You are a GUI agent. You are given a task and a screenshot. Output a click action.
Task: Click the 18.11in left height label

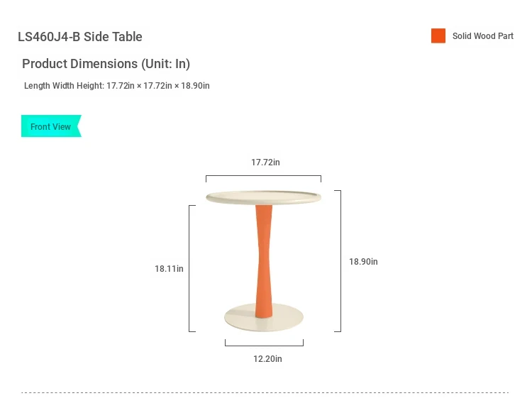(169, 269)
